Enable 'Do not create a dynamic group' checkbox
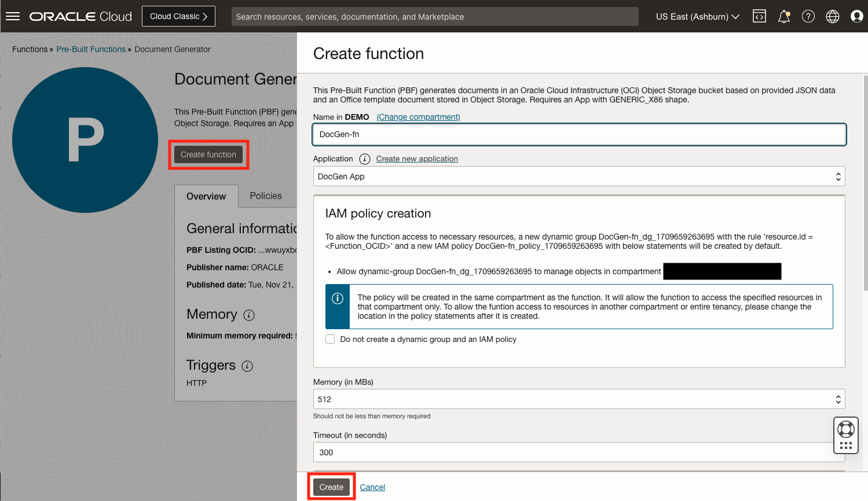 329,338
